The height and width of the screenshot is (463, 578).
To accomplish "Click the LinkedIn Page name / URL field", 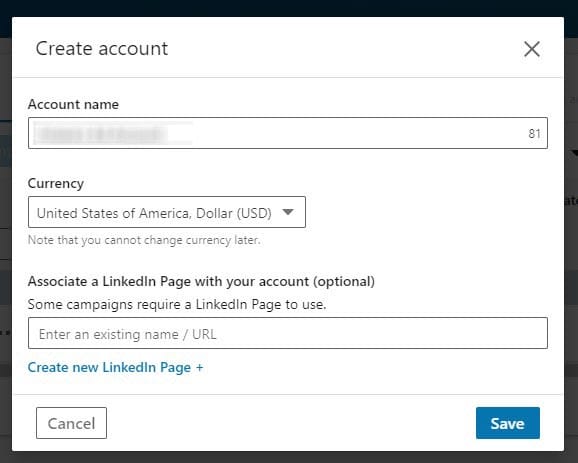I will [x=288, y=333].
